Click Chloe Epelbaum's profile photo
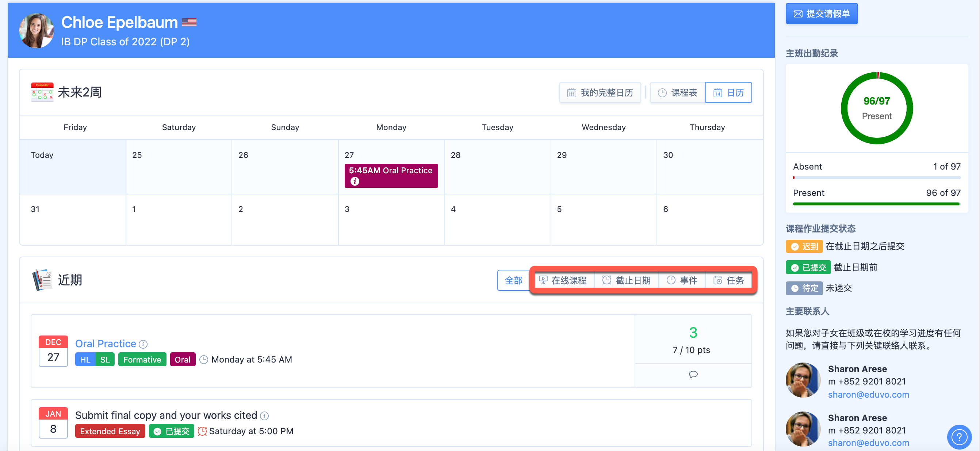Screen dimensions: 980x451 (37, 30)
